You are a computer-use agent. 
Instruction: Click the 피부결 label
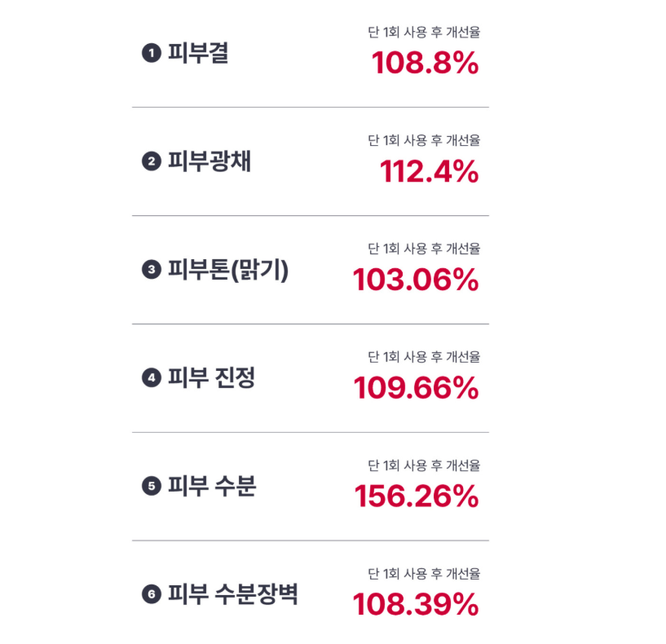coord(198,54)
